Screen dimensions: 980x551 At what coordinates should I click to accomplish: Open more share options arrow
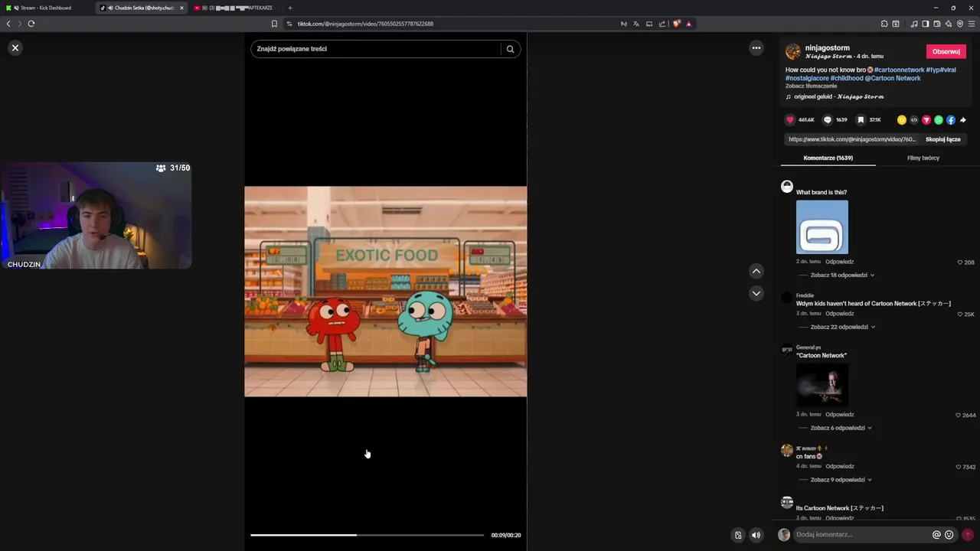point(963,120)
